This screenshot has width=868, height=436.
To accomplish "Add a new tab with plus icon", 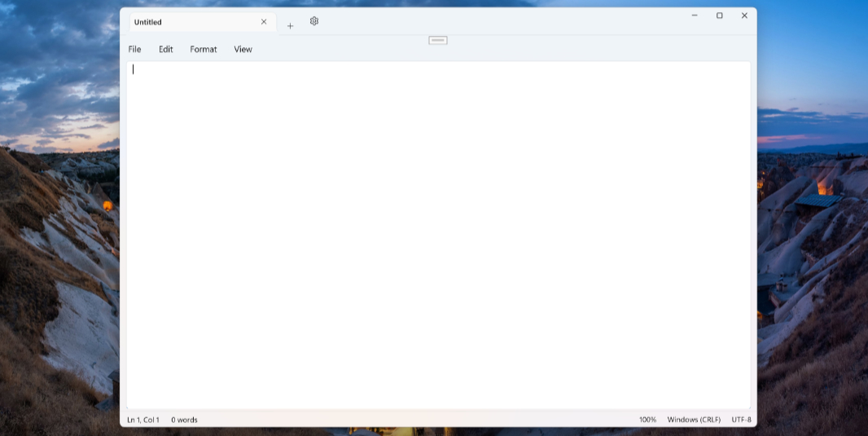I will point(290,26).
